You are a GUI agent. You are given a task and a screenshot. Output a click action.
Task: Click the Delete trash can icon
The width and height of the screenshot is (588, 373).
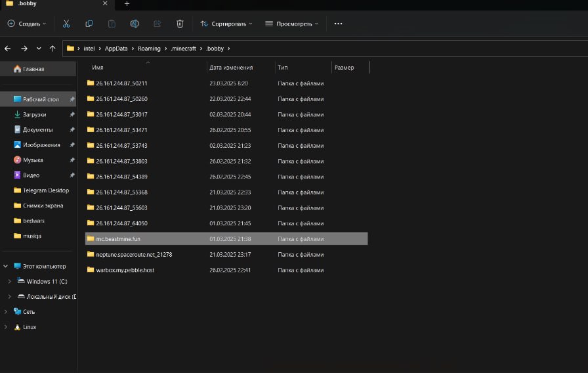coord(180,24)
